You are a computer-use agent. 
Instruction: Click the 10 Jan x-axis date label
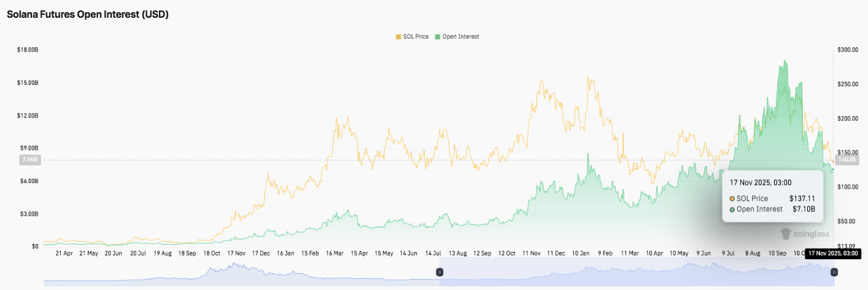[581, 253]
